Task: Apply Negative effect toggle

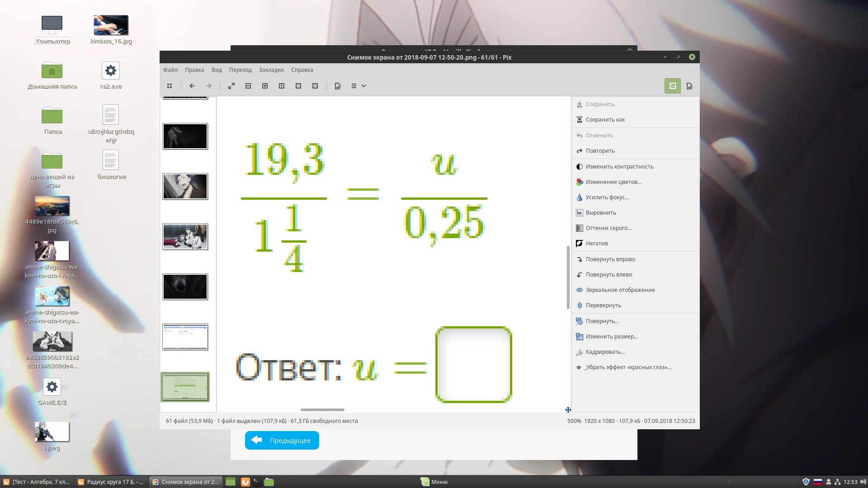Action: (x=597, y=244)
